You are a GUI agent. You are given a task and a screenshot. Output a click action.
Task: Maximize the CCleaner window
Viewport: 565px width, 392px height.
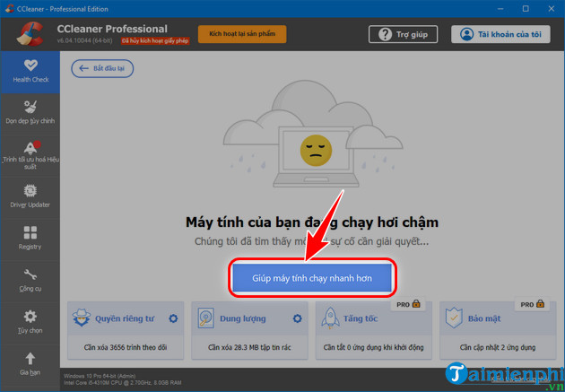pos(526,9)
